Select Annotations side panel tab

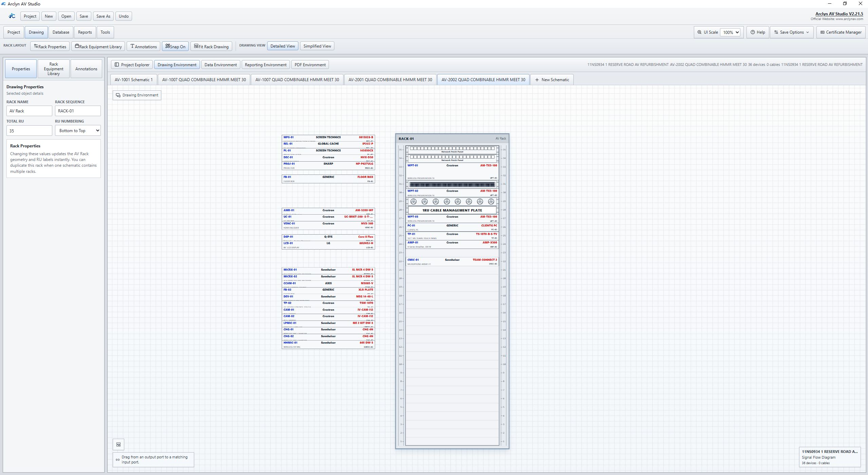coord(86,69)
